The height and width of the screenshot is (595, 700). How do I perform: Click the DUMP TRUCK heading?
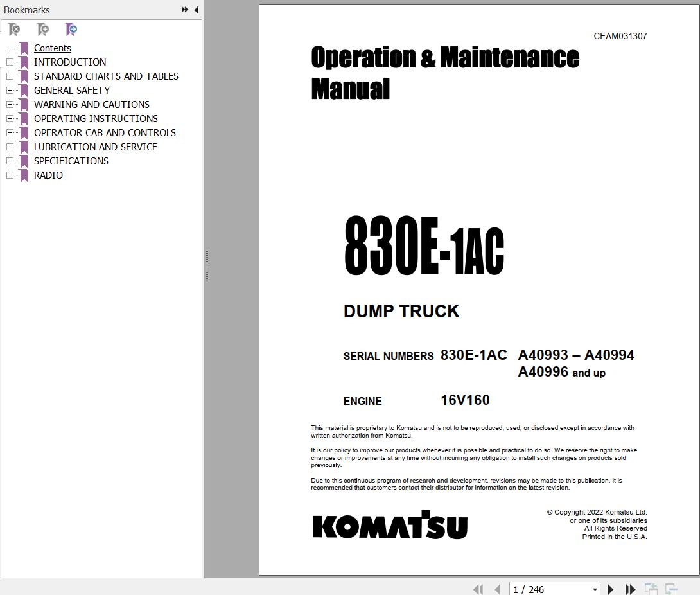click(x=401, y=312)
